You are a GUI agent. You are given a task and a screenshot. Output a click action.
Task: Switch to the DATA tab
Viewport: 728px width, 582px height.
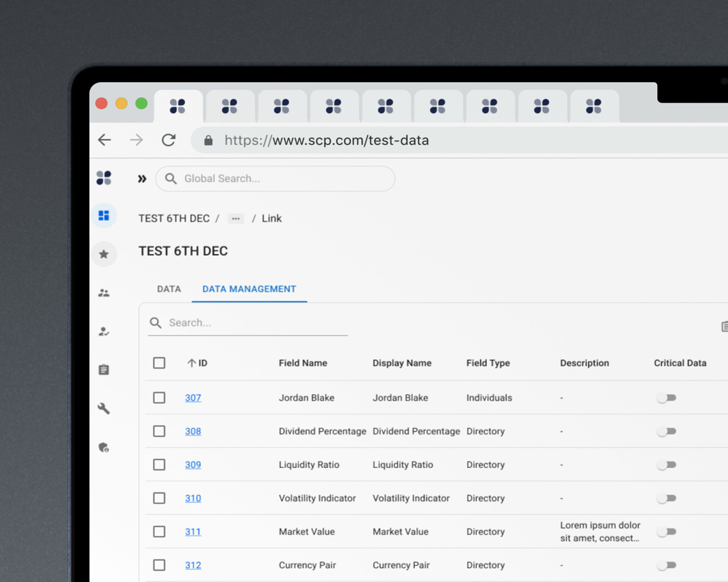coord(169,289)
